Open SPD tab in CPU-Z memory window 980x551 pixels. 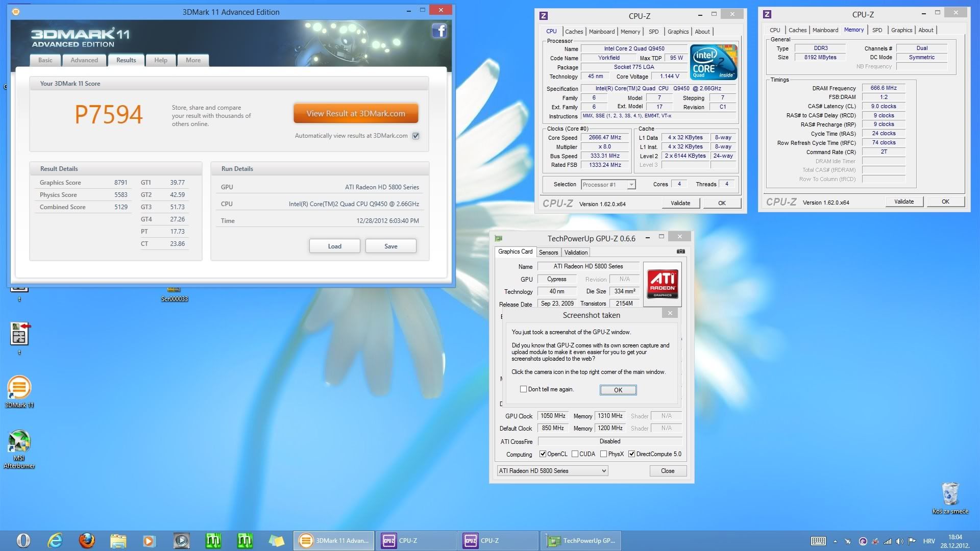[877, 30]
